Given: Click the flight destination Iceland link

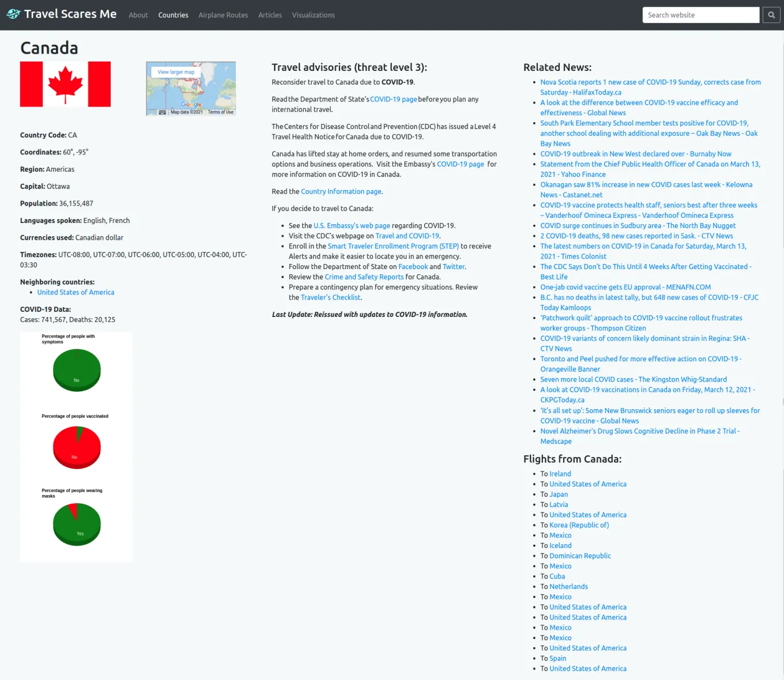Looking at the screenshot, I should 560,545.
